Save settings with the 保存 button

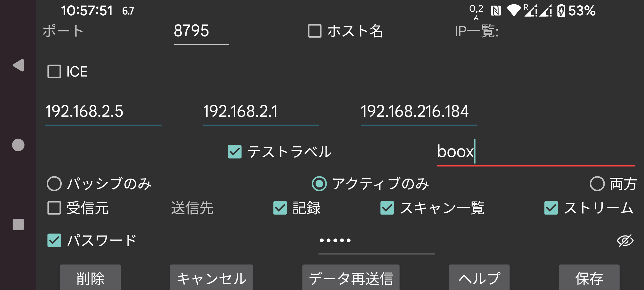pyautogui.click(x=589, y=278)
